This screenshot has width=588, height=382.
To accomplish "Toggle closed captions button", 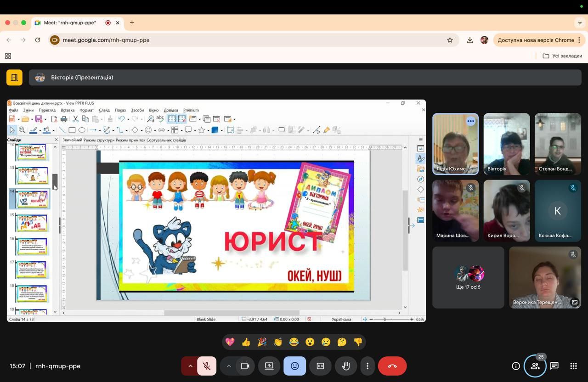I will tap(320, 366).
